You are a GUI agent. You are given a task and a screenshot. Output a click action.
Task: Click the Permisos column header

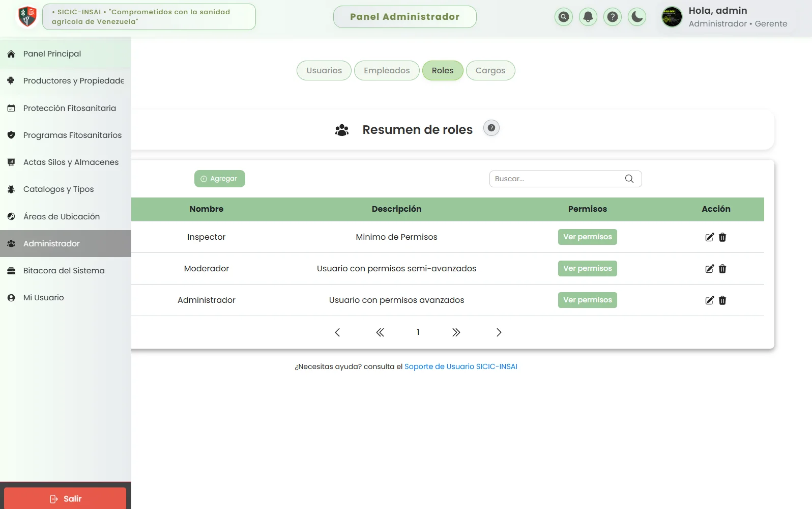588,209
